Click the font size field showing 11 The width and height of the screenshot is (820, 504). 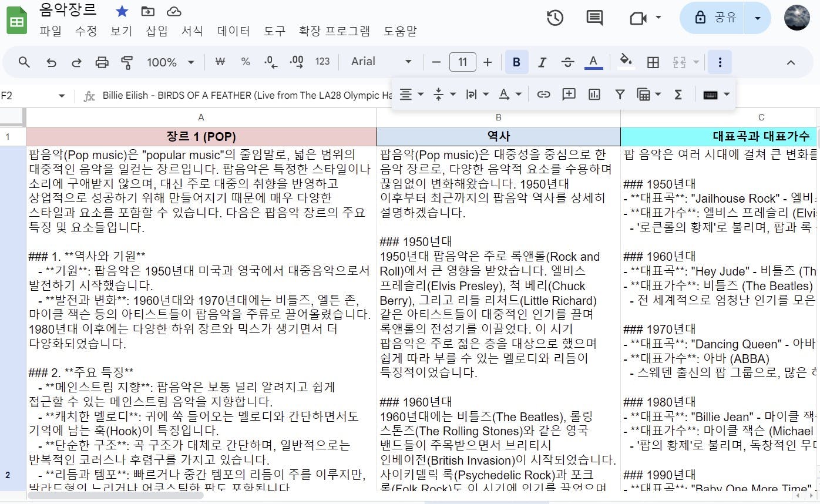point(463,62)
